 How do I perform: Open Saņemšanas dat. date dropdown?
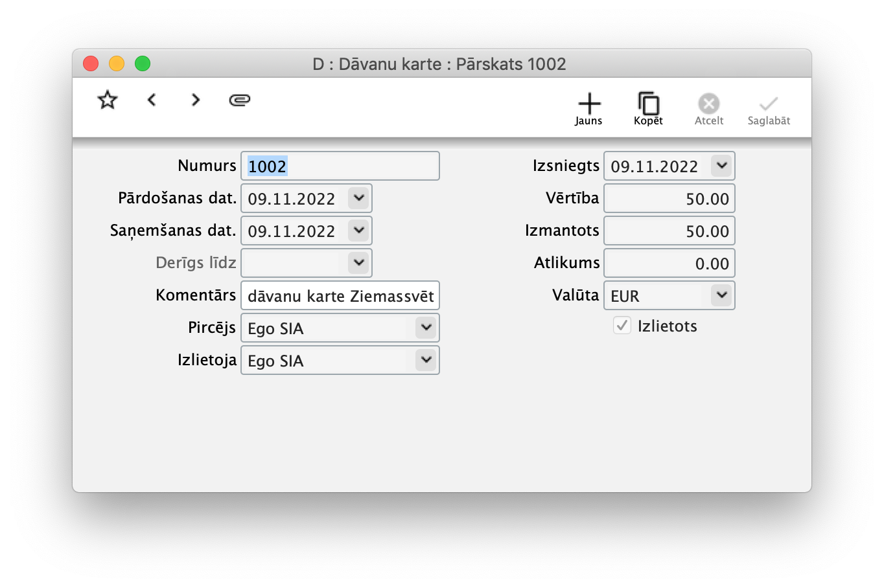359,230
